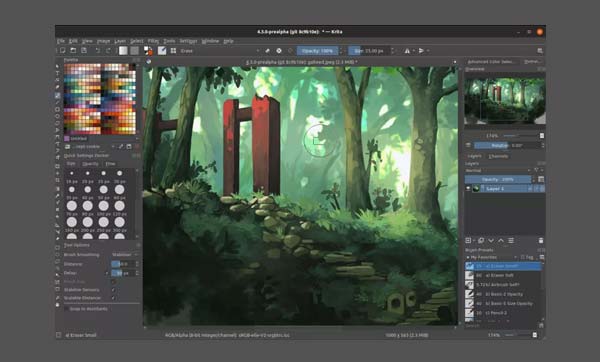Select the Line tool

57,102
